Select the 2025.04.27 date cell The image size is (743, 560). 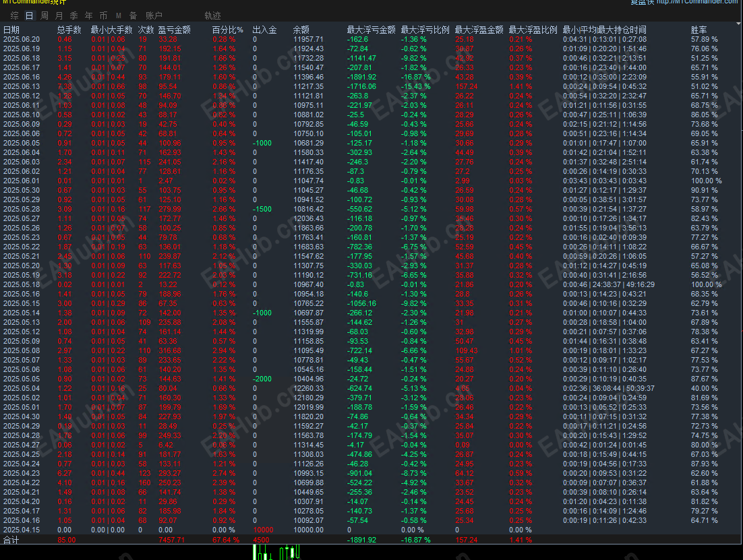click(x=22, y=445)
